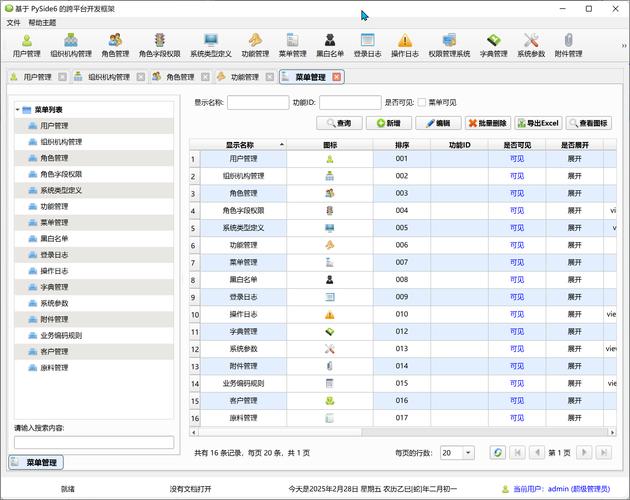
Task: Go to first page button
Action: 518,453
